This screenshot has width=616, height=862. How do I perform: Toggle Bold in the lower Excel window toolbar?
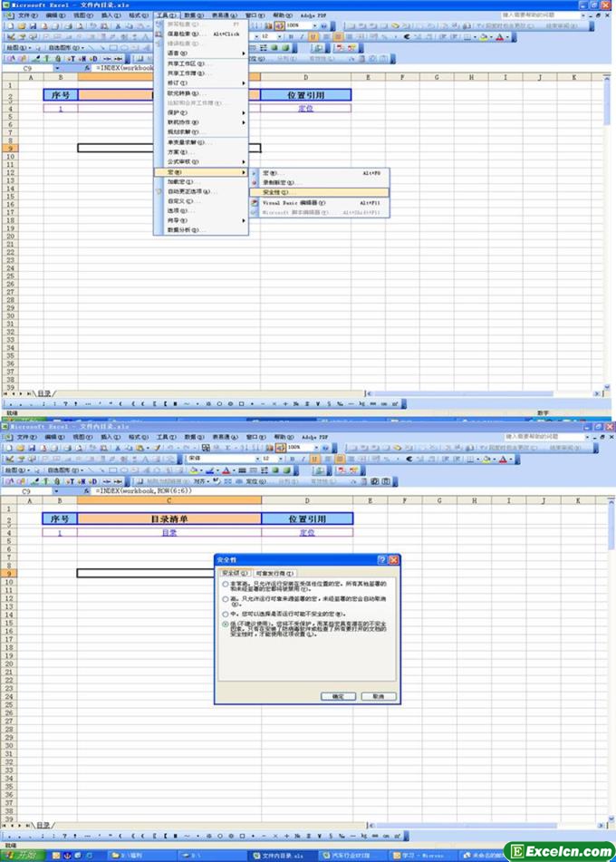point(292,459)
